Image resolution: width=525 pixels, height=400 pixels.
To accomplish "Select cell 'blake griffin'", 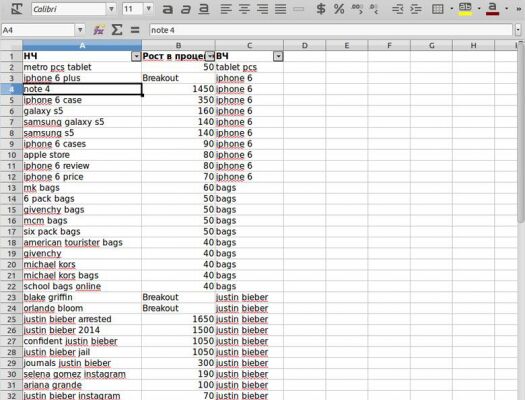I will pyautogui.click(x=82, y=297).
